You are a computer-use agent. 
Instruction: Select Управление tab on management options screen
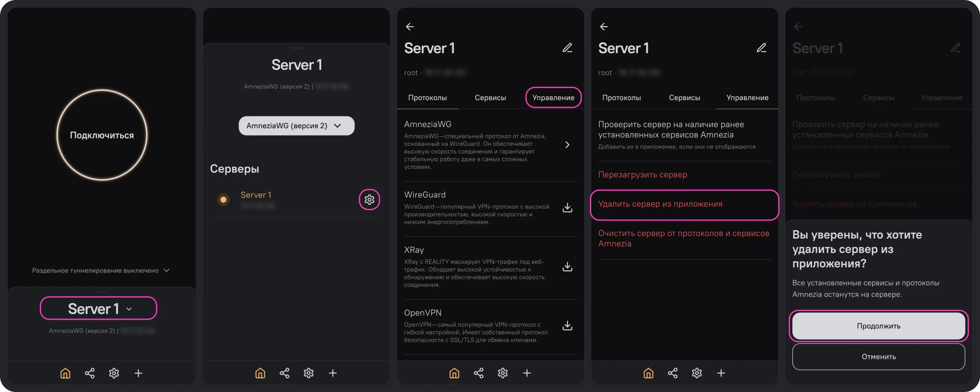[747, 98]
